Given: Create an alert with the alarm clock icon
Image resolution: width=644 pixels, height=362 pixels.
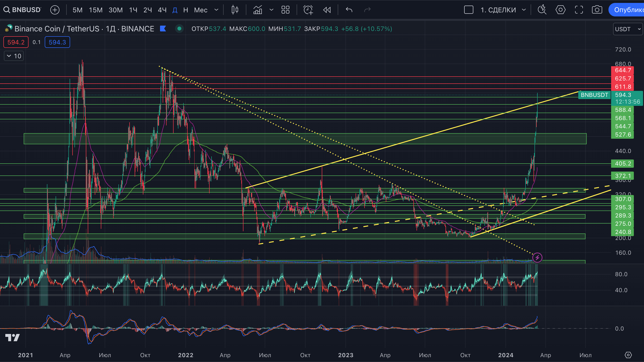Looking at the screenshot, I should [308, 10].
